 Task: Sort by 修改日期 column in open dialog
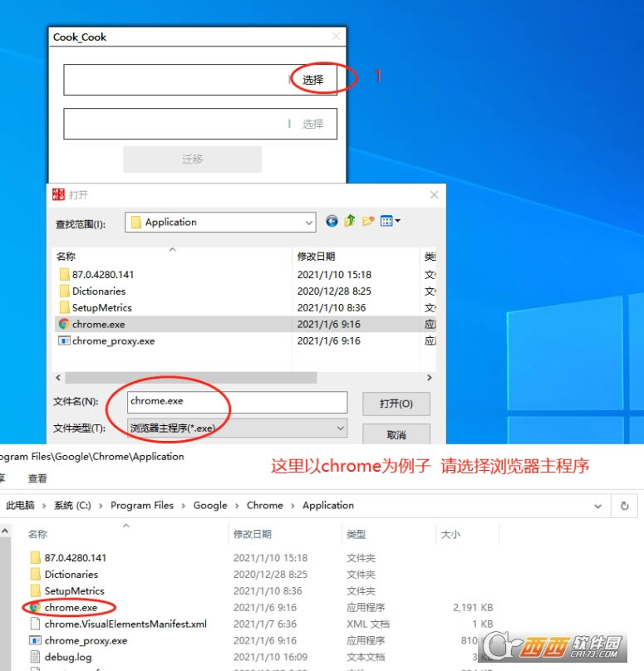pos(316,257)
